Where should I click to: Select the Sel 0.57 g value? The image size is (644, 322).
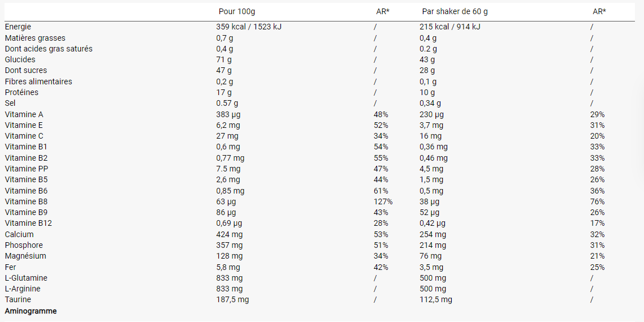coord(227,103)
